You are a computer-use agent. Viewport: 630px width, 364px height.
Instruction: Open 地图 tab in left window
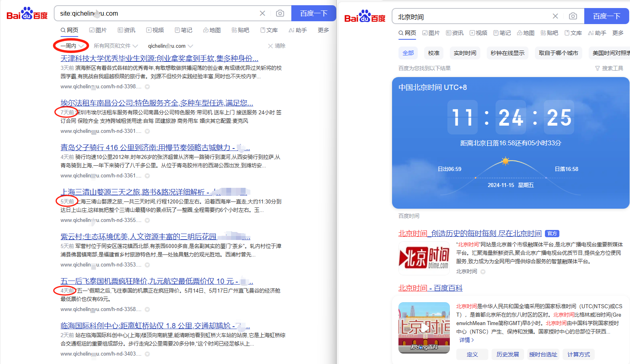pyautogui.click(x=212, y=30)
